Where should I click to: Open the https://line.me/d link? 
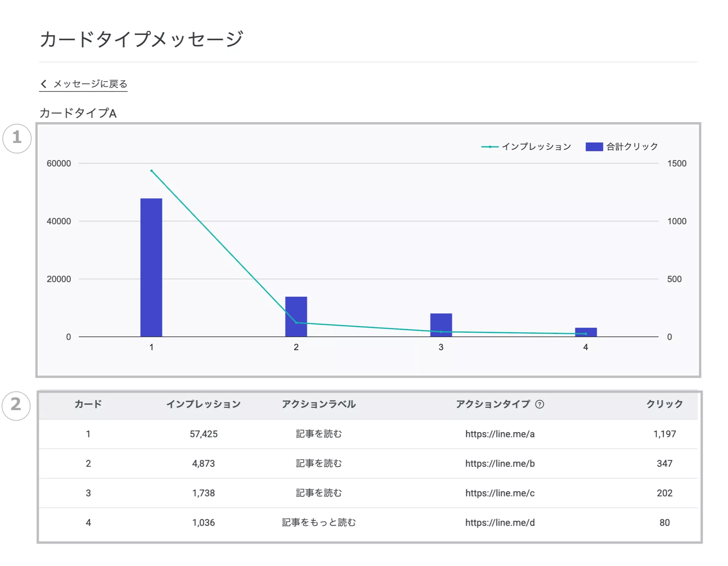click(x=500, y=523)
